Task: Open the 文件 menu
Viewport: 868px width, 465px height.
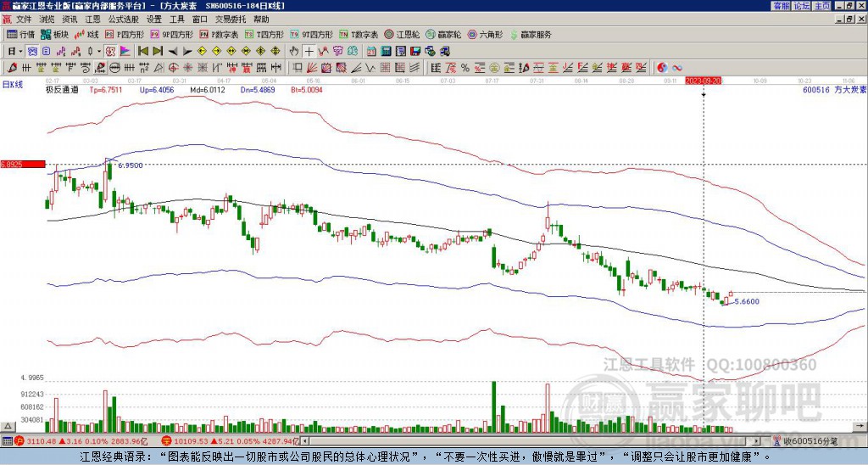Action: (23, 20)
